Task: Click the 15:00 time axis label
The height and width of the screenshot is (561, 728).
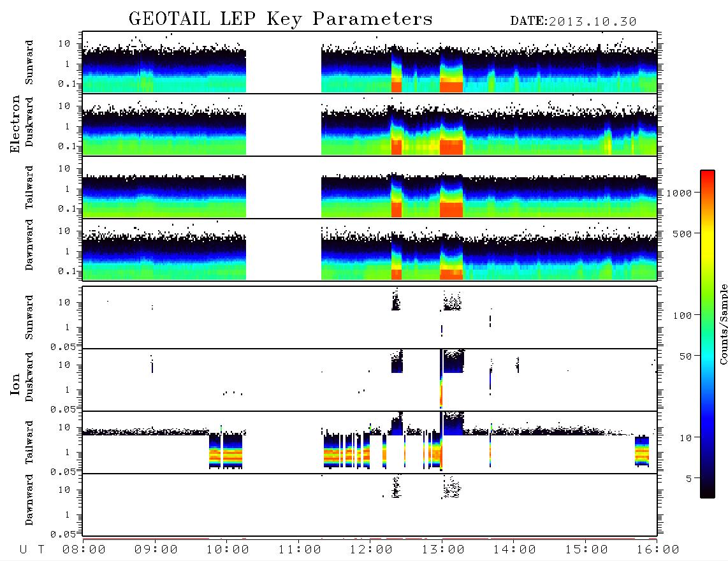Action: [x=586, y=550]
